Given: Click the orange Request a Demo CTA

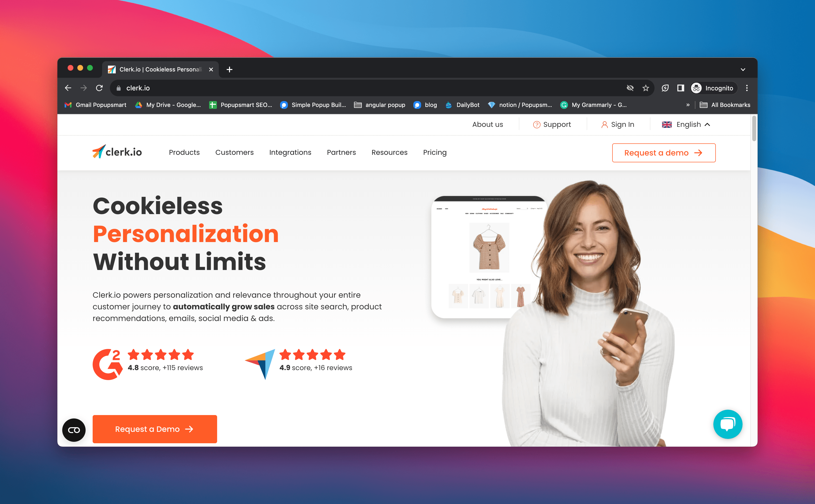Looking at the screenshot, I should (154, 428).
